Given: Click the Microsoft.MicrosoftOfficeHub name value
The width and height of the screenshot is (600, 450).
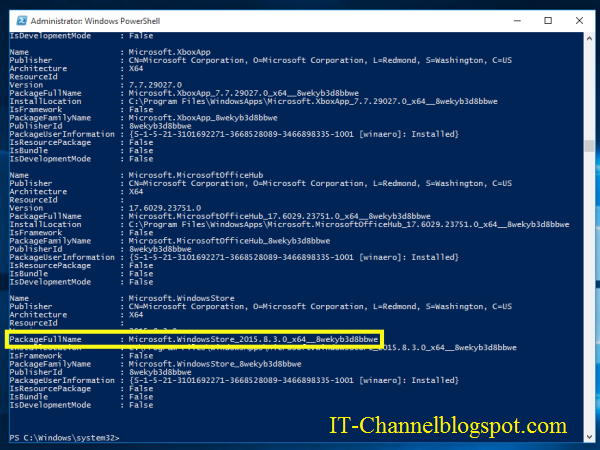Looking at the screenshot, I should point(196,175).
